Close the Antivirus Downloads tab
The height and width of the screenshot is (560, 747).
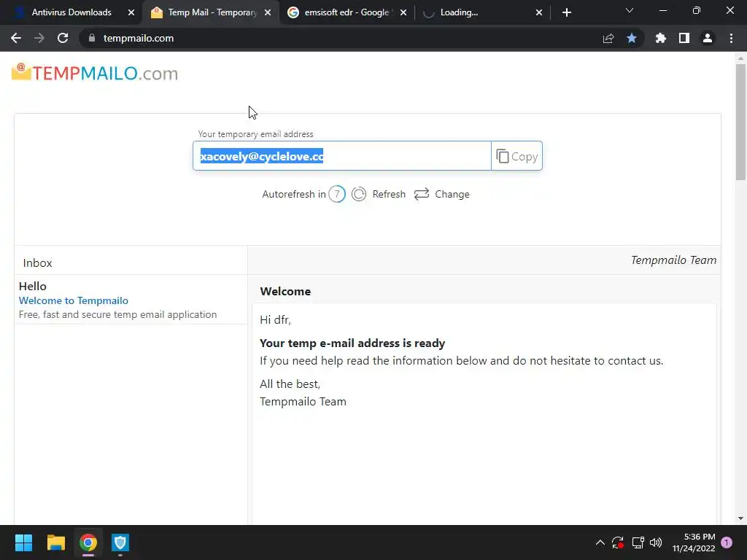131,12
